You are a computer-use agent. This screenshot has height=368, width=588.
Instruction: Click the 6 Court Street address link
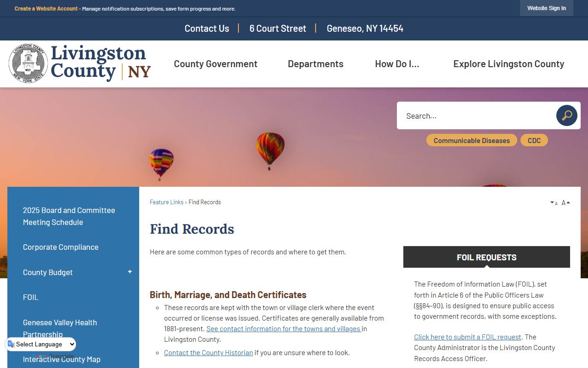point(277,29)
